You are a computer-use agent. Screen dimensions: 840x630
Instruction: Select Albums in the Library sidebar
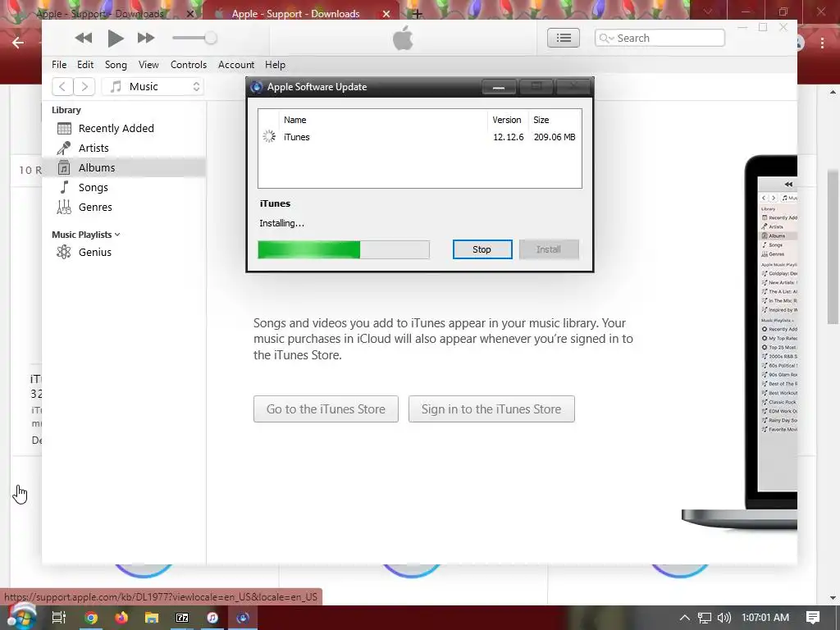tap(125, 167)
